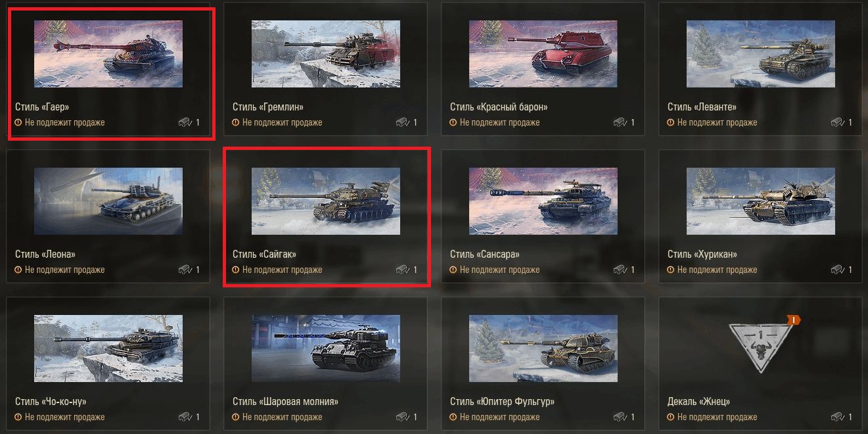
Task: Click the Стиль «Гремлин» title text
Action: click(x=268, y=107)
